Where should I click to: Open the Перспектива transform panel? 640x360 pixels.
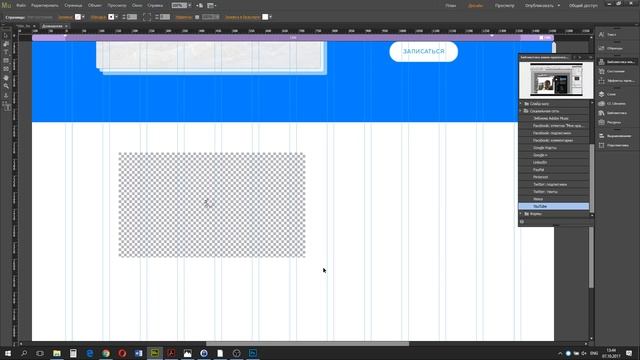(602, 145)
